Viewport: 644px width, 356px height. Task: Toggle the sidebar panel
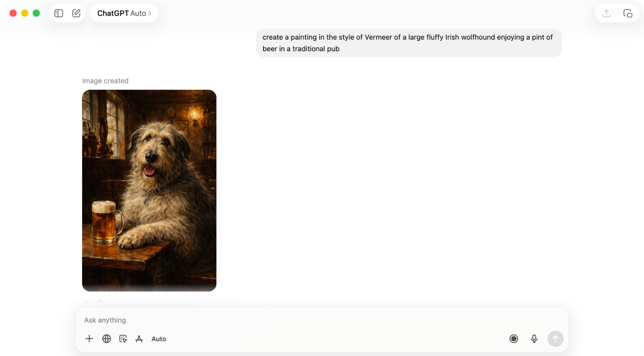(59, 13)
